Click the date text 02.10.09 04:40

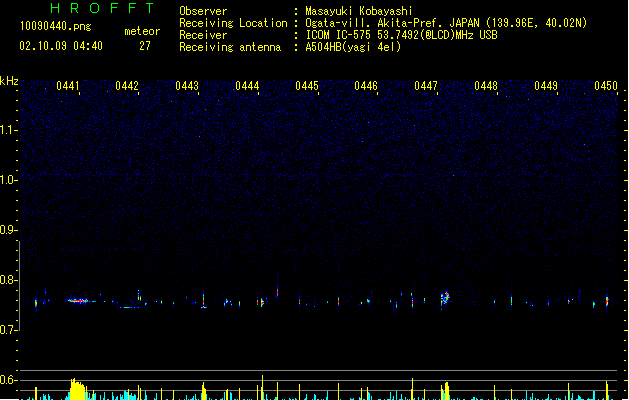click(61, 46)
